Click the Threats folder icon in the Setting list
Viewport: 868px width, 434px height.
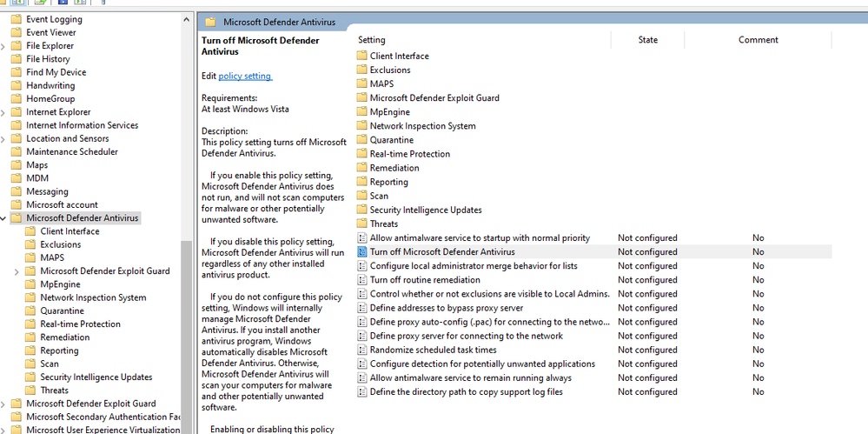point(361,224)
